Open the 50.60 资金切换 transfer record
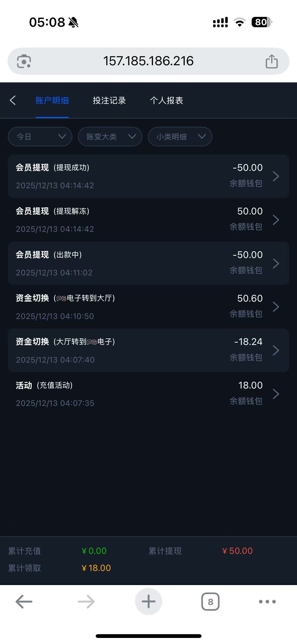This screenshot has height=644, width=297. click(x=148, y=307)
